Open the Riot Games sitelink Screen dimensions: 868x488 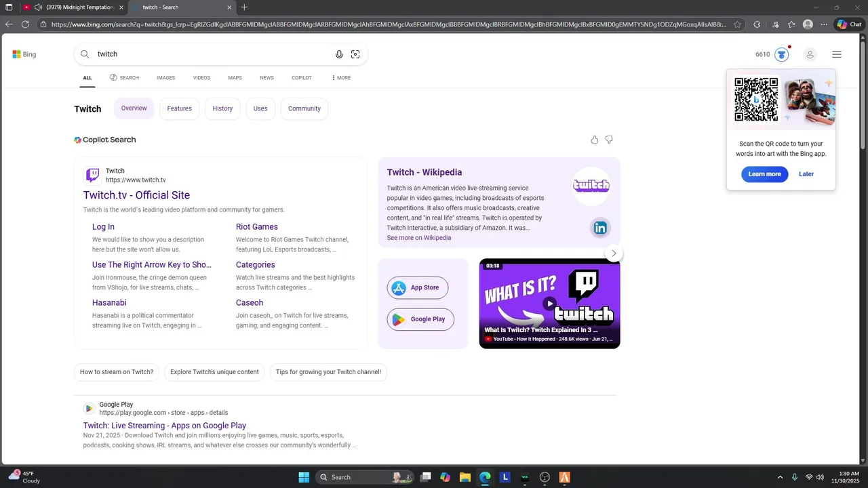tap(257, 227)
